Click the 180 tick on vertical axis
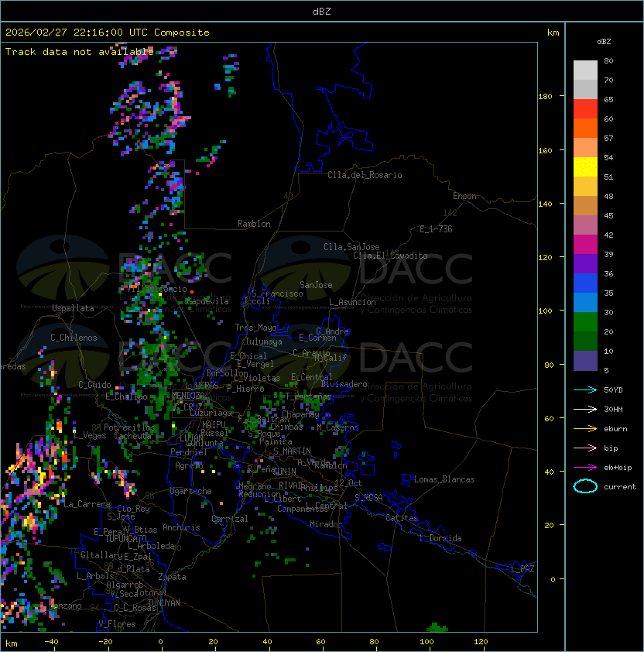644x652 pixels. click(x=545, y=97)
